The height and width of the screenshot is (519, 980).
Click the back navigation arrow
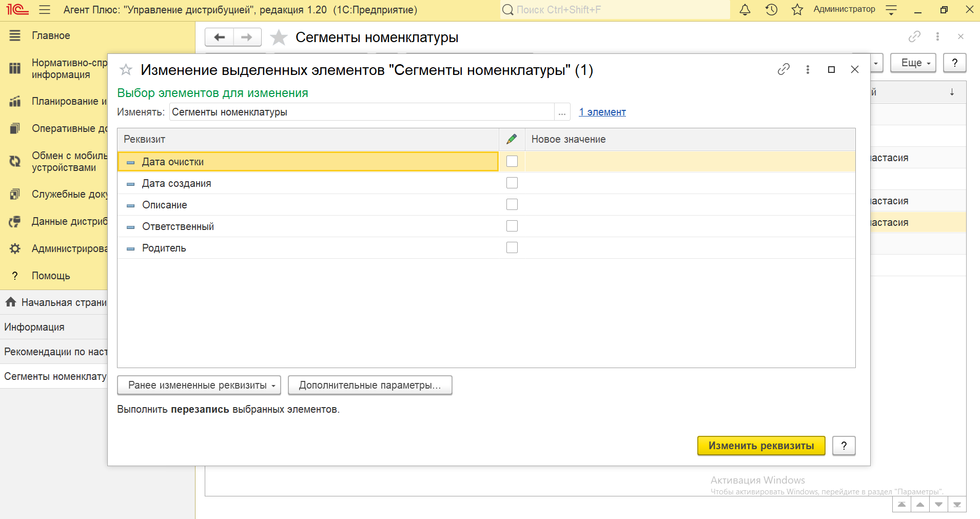[220, 37]
